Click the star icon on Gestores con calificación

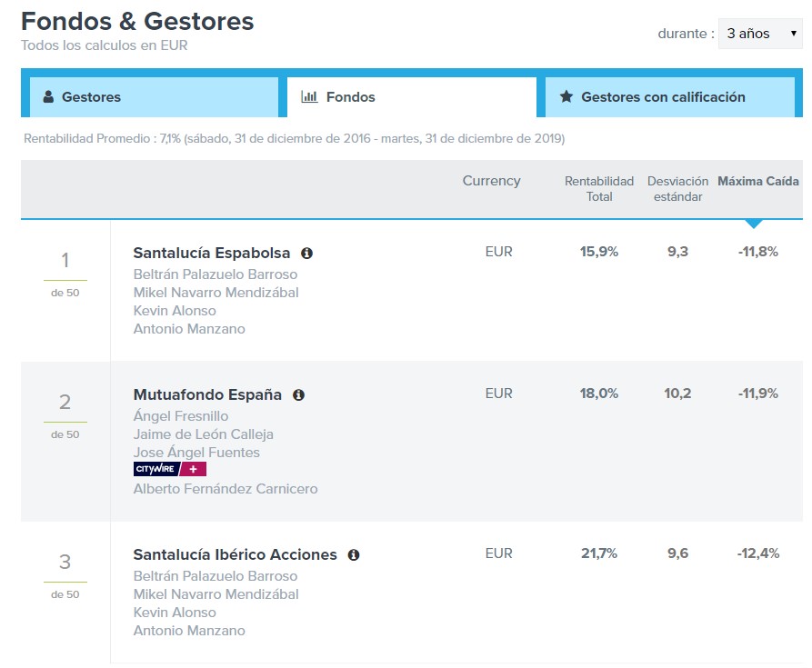566,96
